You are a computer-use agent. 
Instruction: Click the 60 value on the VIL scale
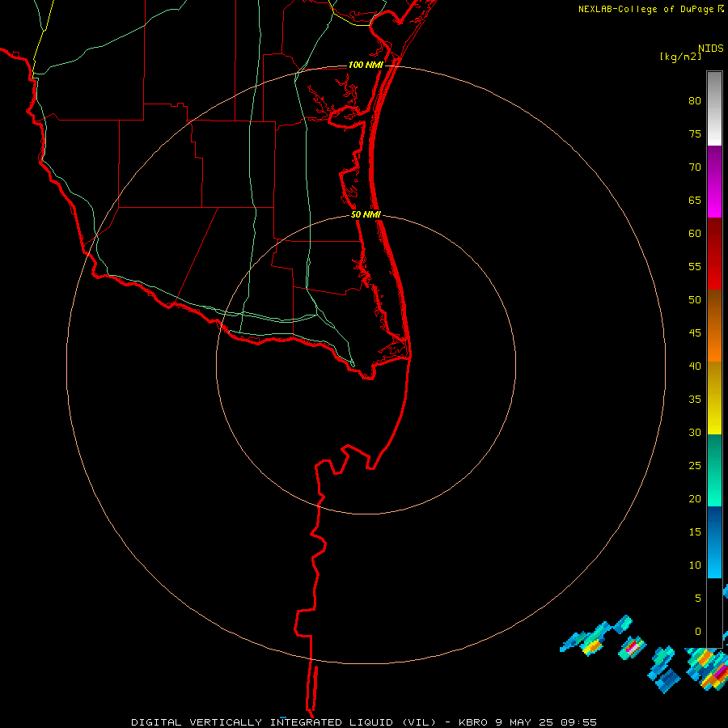[x=695, y=234]
